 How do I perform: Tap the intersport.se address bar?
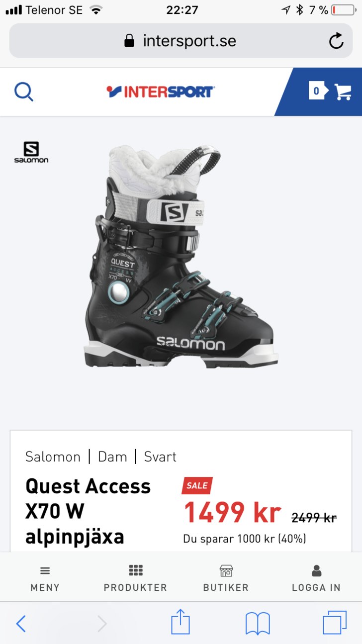(181, 41)
